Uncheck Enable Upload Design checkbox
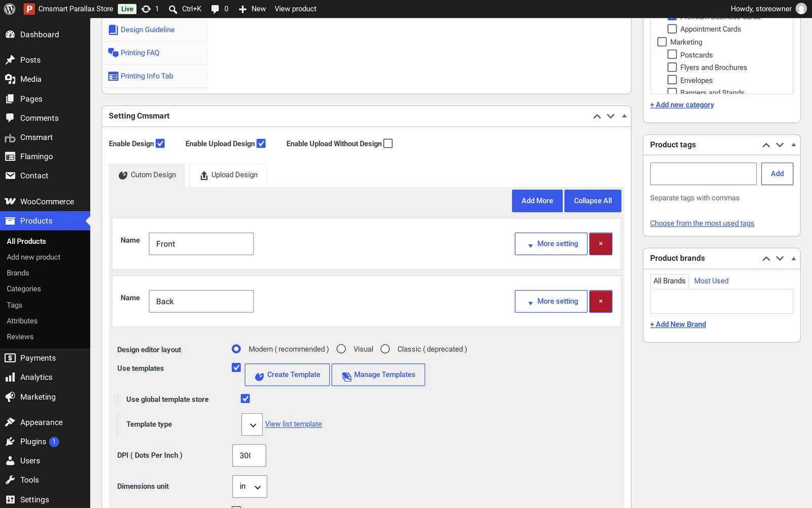The image size is (812, 508). [x=261, y=143]
